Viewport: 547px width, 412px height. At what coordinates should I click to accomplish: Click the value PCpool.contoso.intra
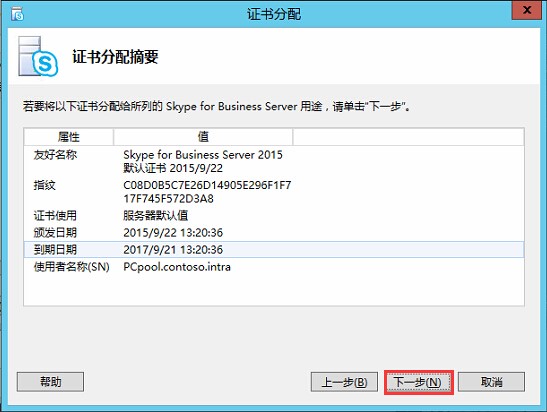pos(177,267)
